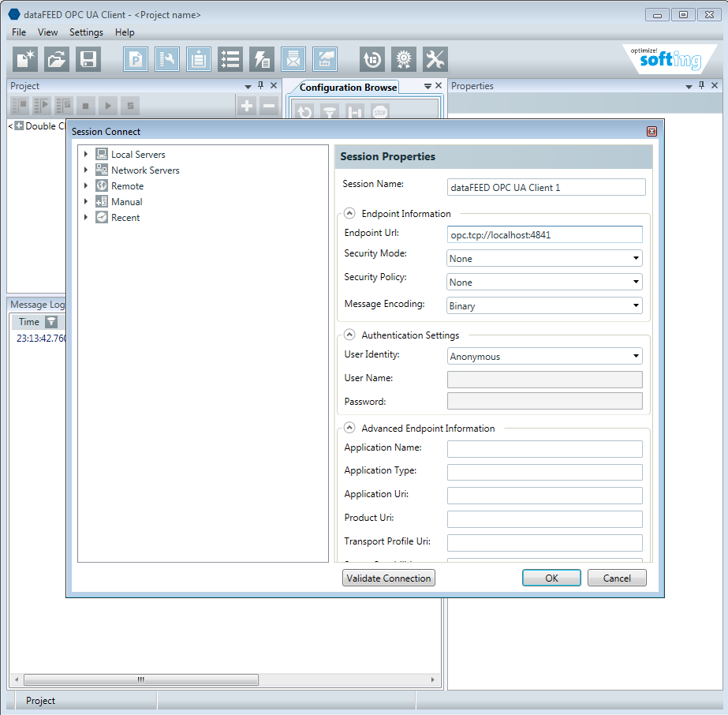Viewport: 728px width, 715px height.
Task: Close the Configuration Browse panel
Action: pos(439,85)
